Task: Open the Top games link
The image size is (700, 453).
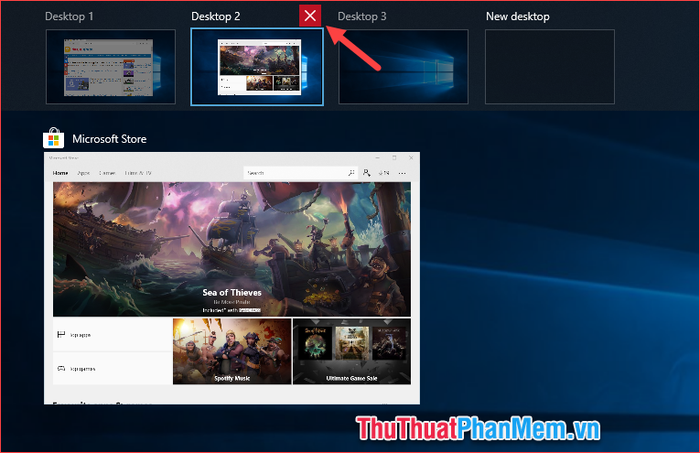Action: (112, 369)
